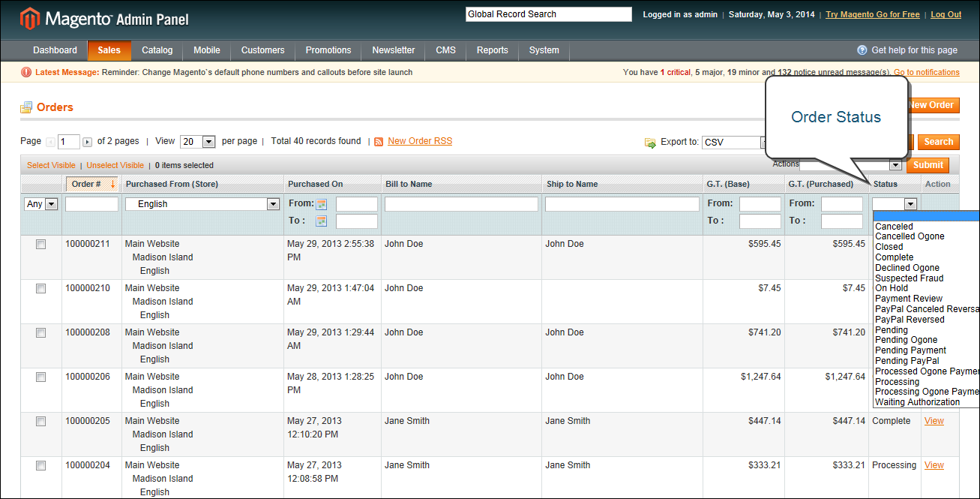Screen dimensions: 980x499
Task: Click the Log Out link
Action: pyautogui.click(x=946, y=14)
